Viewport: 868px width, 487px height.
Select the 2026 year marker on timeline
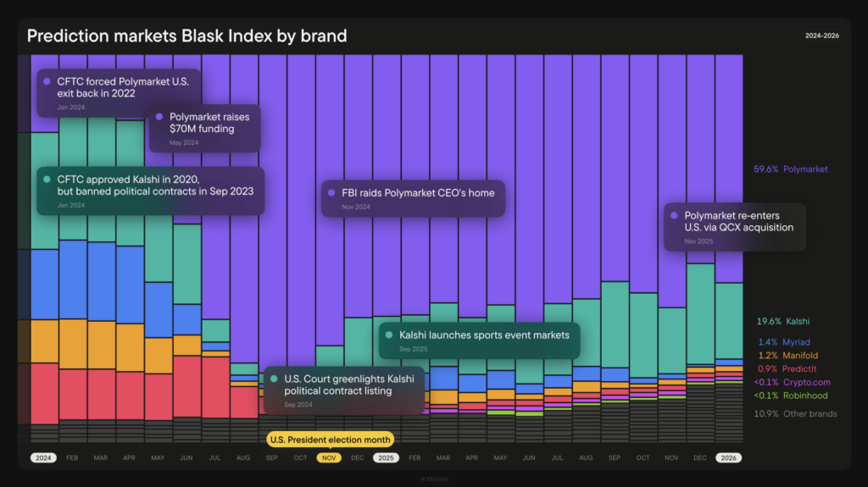(x=729, y=457)
